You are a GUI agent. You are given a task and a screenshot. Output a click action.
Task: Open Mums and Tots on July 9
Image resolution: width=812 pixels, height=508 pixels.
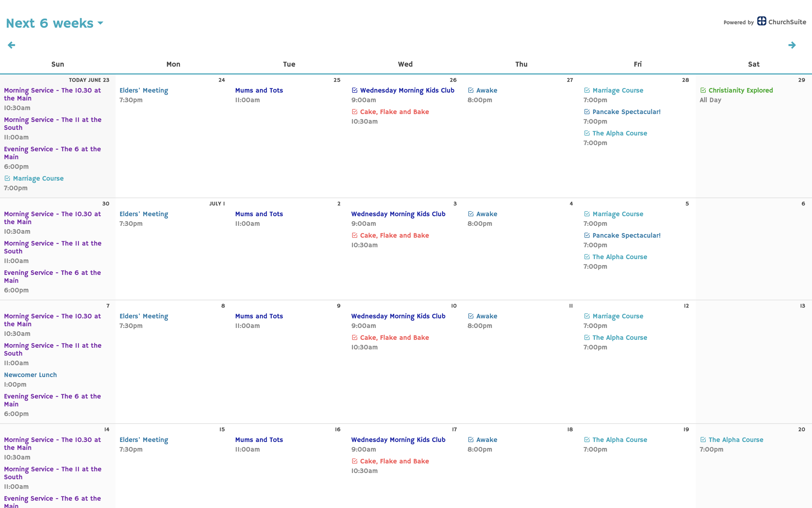pyautogui.click(x=259, y=316)
